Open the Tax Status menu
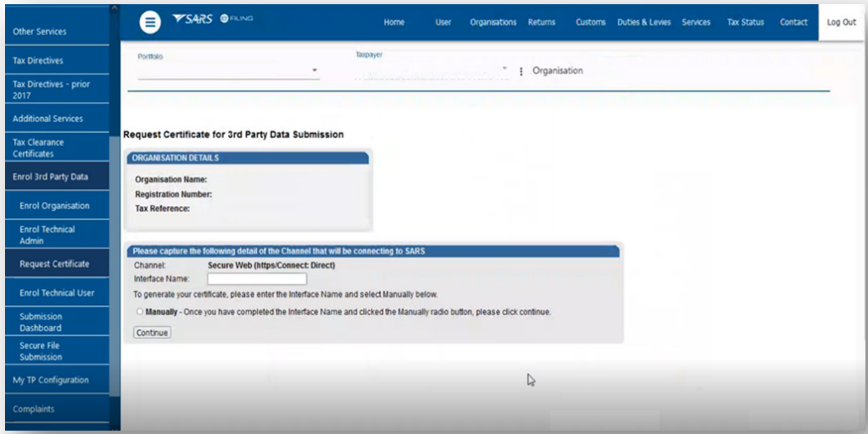This screenshot has width=868, height=434. (745, 23)
